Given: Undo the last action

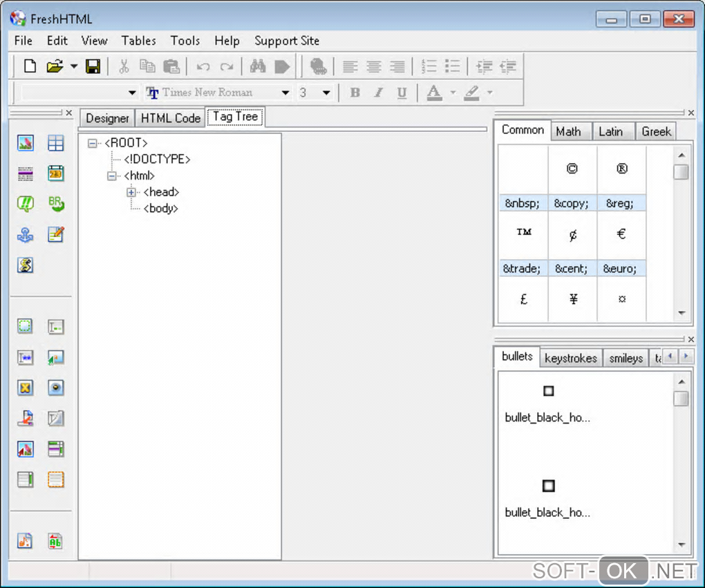Looking at the screenshot, I should (203, 67).
